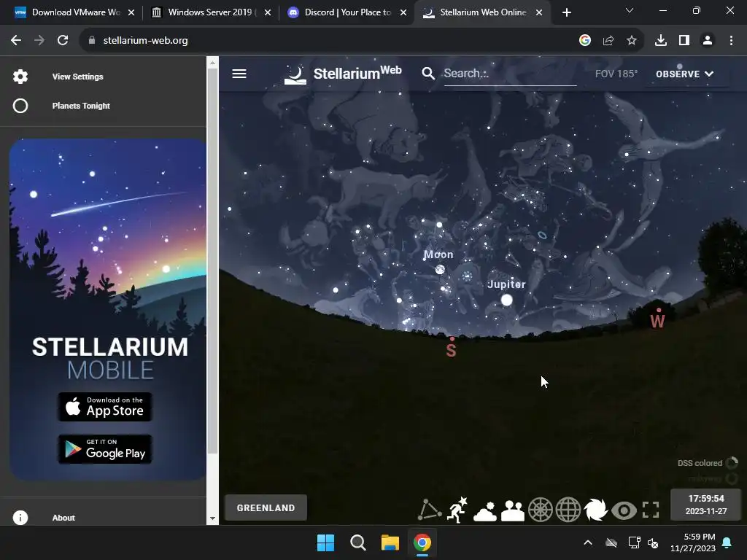Select the Moon in the sky
The height and width of the screenshot is (560, 747).
click(x=440, y=270)
